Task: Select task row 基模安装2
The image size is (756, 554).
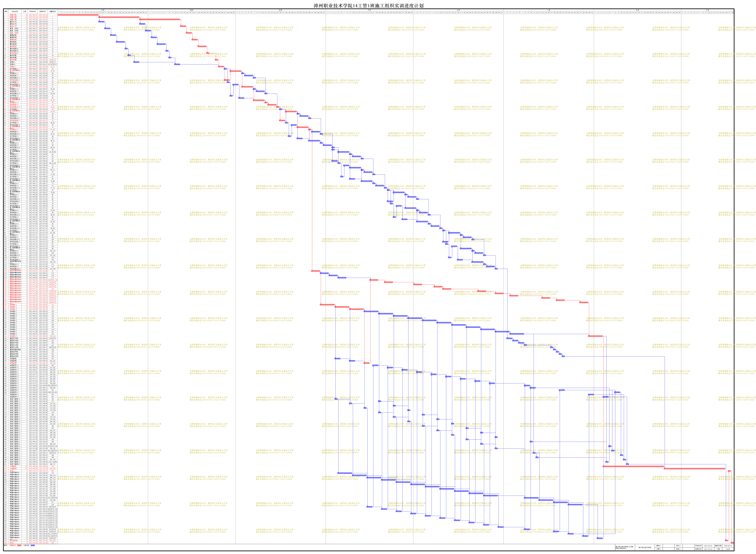Action: [31, 37]
